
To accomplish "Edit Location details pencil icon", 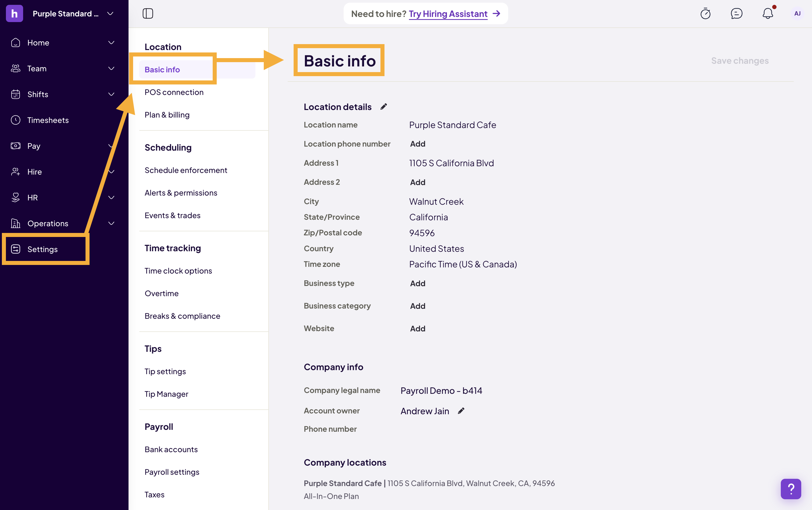I will 384,107.
